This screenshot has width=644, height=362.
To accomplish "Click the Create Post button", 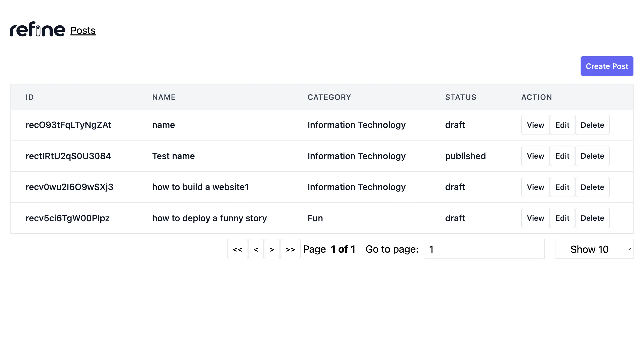I will [607, 66].
